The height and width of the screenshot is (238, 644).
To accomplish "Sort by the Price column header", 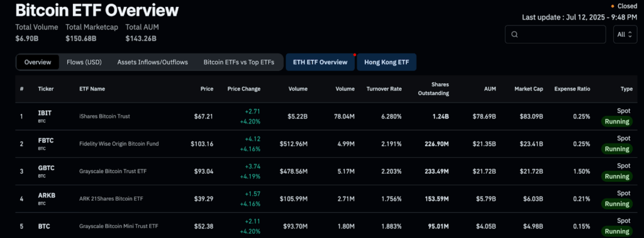I will click(206, 89).
